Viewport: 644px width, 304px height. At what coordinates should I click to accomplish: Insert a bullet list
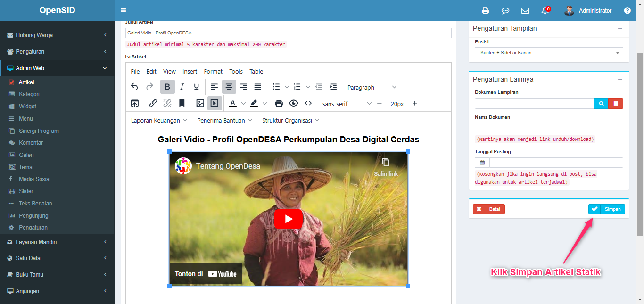coord(276,87)
